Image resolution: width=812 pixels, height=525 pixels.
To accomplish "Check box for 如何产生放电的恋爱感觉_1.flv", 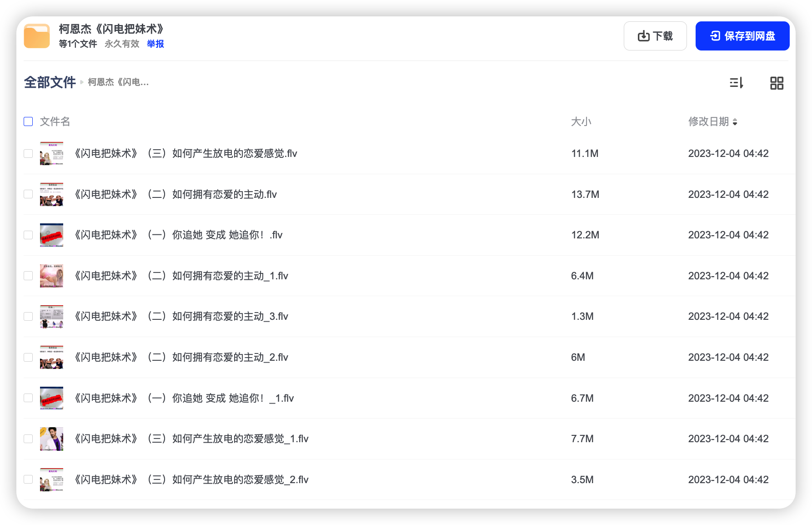I will [x=28, y=439].
